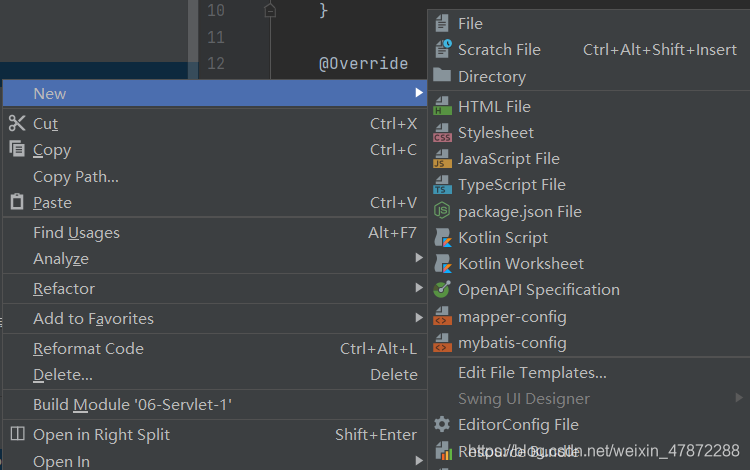
Task: Create a new Scratch File
Action: pyautogui.click(x=589, y=50)
